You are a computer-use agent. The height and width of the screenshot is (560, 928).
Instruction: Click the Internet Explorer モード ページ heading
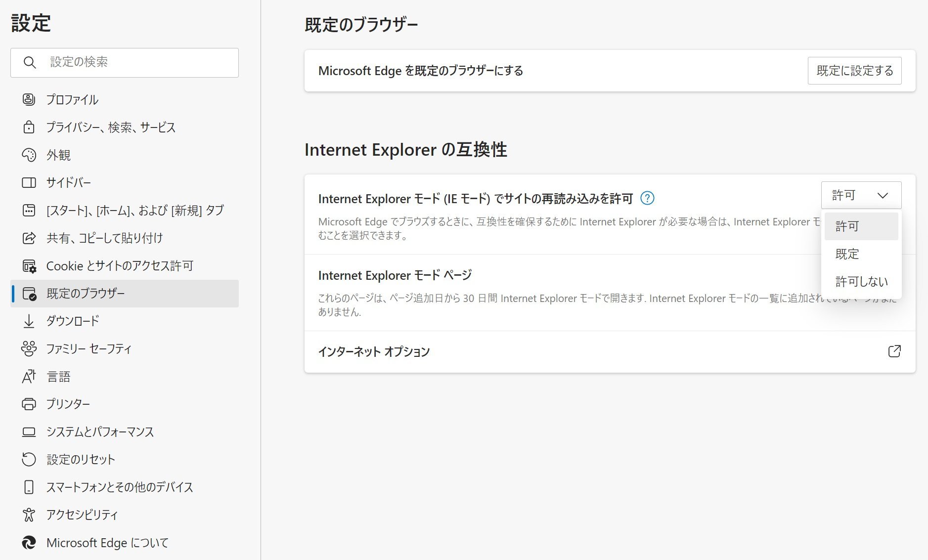point(395,275)
